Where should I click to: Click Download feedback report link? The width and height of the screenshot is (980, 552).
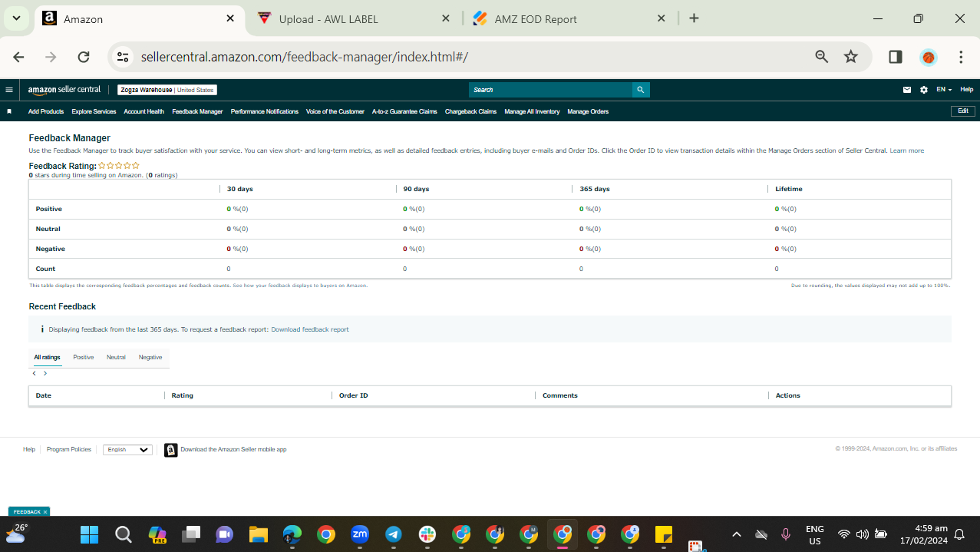(x=310, y=329)
